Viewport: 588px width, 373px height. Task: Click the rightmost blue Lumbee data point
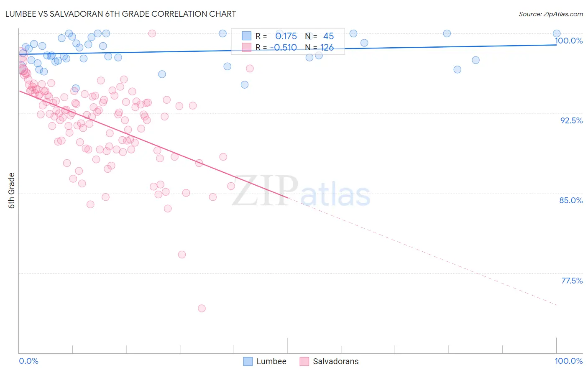pos(557,33)
